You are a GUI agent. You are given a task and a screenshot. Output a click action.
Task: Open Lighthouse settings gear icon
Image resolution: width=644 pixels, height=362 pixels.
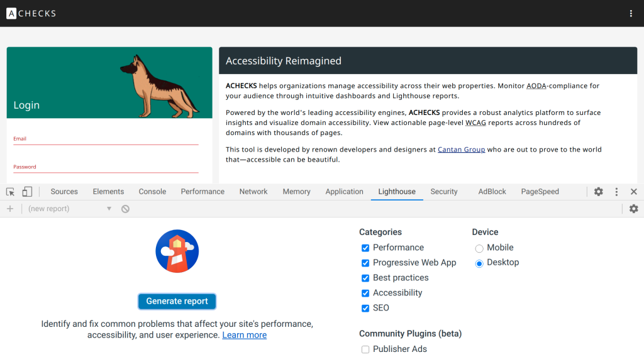pyautogui.click(x=634, y=209)
